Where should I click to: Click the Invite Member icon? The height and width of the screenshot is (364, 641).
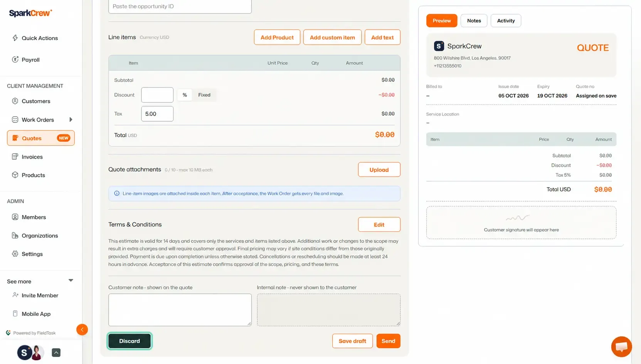(15, 295)
